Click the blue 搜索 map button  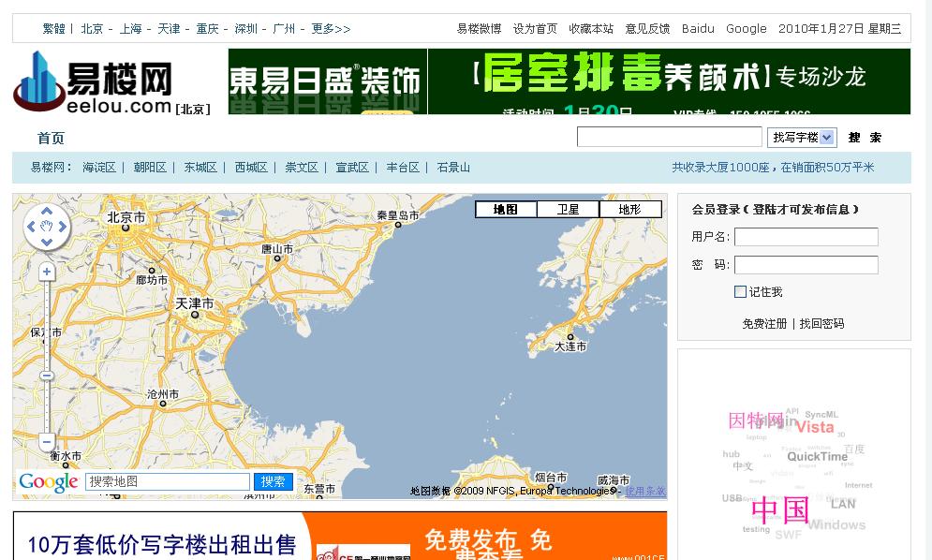[273, 481]
